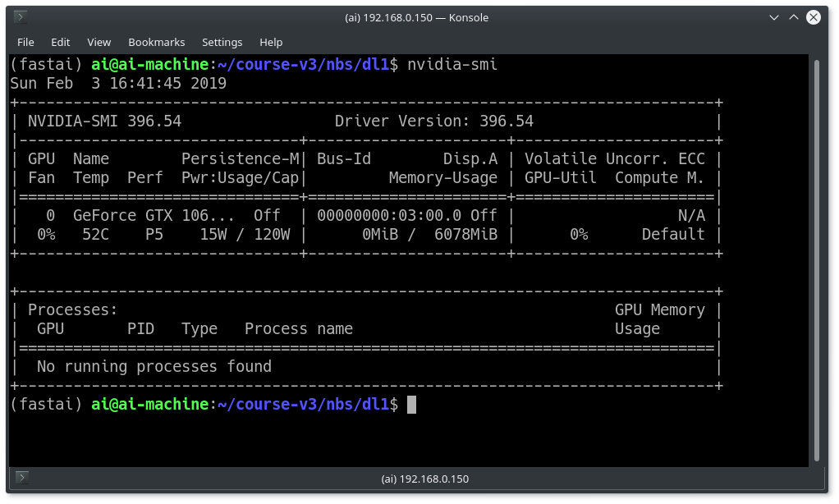Viewport: 839px width, 504px height.
Task: Open the Help menu
Action: 271,42
